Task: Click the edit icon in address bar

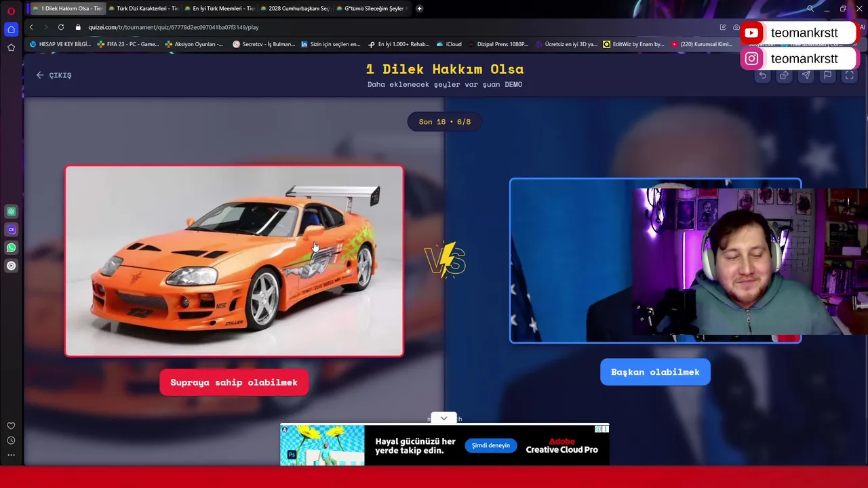Action: (723, 27)
